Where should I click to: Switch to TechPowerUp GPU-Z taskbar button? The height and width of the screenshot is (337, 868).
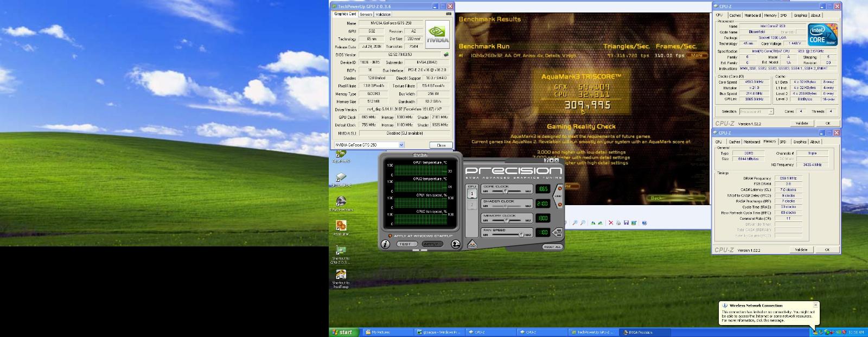click(x=594, y=332)
